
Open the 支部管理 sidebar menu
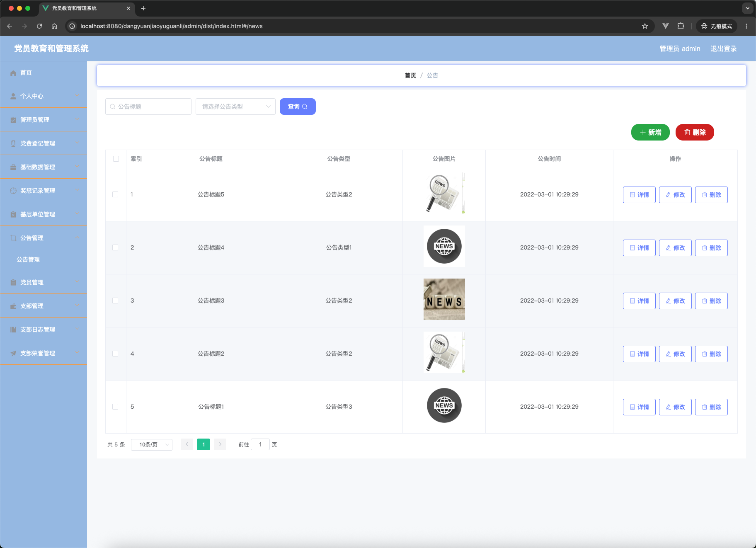[x=44, y=306]
